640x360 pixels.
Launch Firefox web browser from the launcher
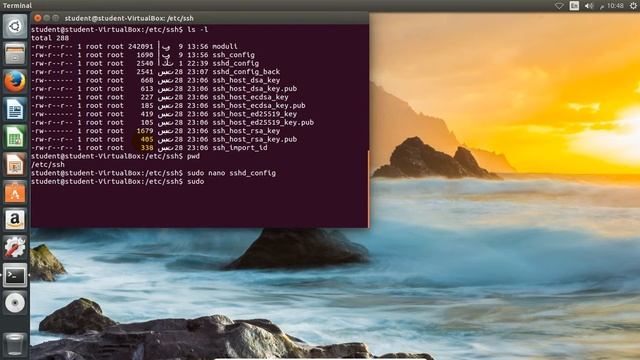click(15, 81)
